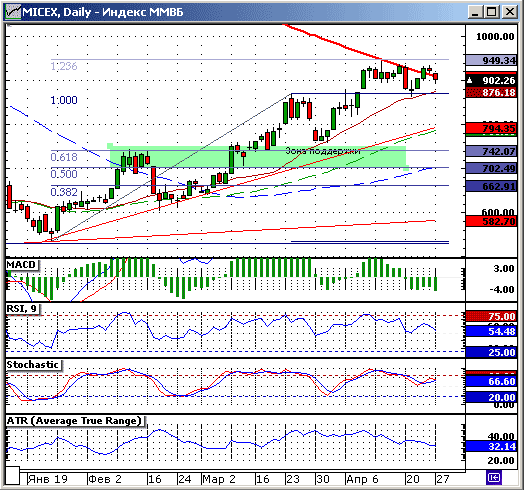
Task: Click the Мар 2 date on time axis
Action: point(219,479)
